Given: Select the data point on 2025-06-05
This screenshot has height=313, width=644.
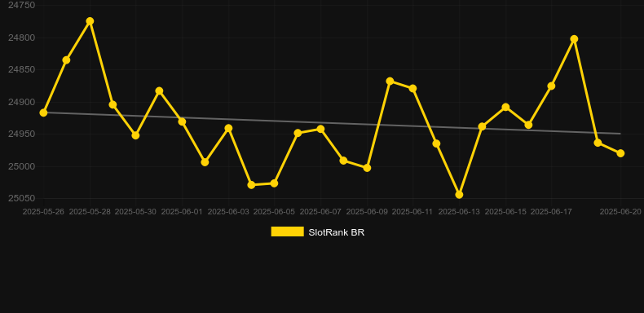Looking at the screenshot, I should (x=275, y=183).
